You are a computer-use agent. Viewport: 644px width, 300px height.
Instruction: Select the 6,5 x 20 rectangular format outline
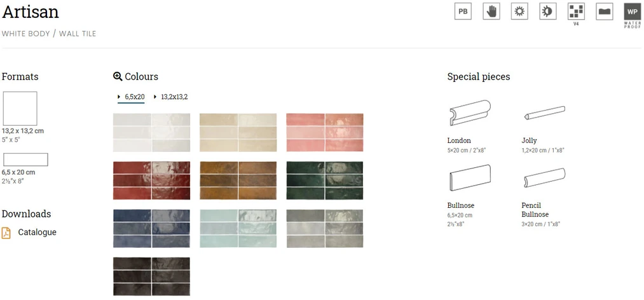[x=25, y=160]
